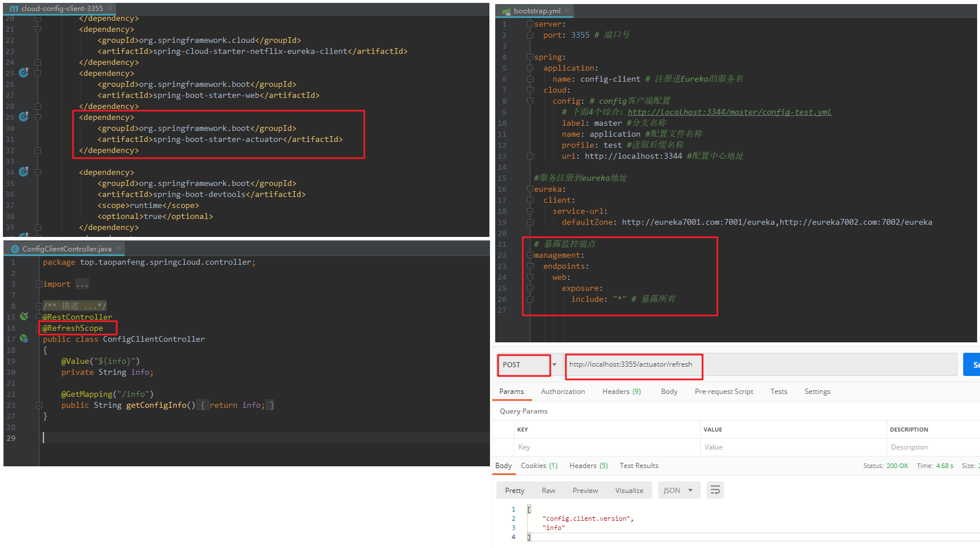The height and width of the screenshot is (548, 980).
Task: Open the Test Results tab
Action: (639, 466)
